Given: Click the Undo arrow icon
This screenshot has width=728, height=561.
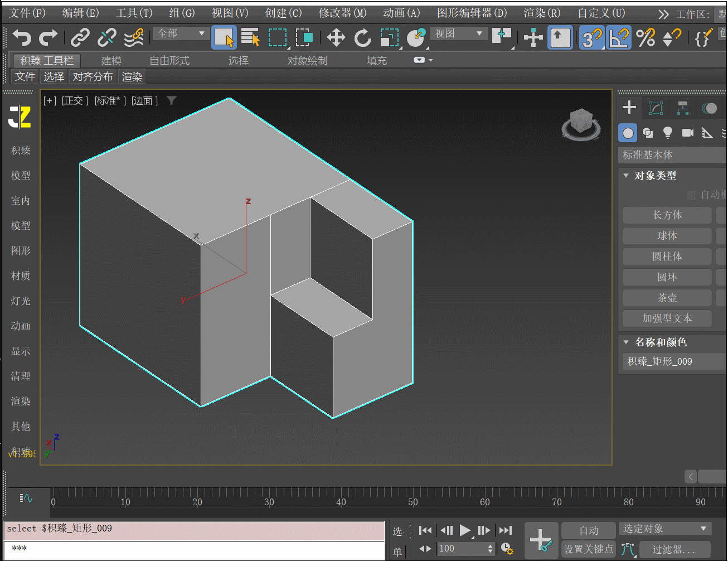Looking at the screenshot, I should (x=22, y=38).
